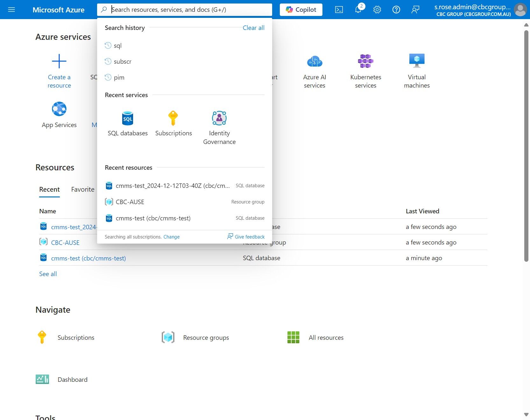Click the page vertical scrollbar thumb
Screen dimensions: 530x420
526,146
